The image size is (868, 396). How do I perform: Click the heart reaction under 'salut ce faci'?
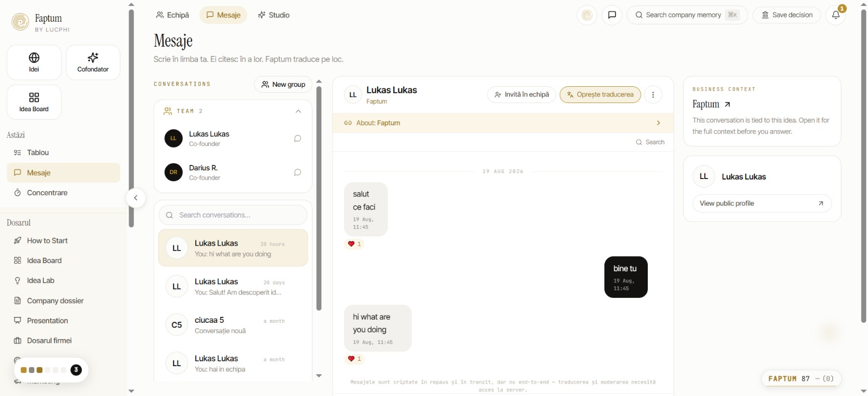point(354,244)
